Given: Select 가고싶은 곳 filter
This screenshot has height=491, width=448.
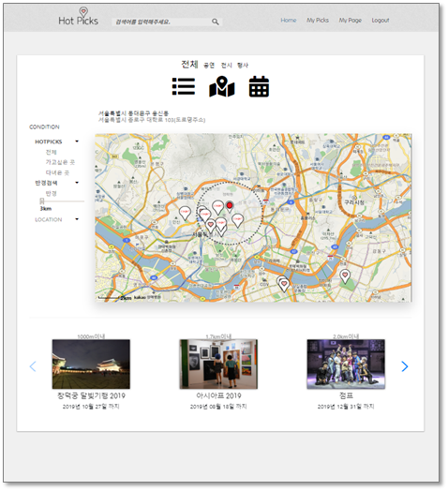Looking at the screenshot, I should 60,162.
